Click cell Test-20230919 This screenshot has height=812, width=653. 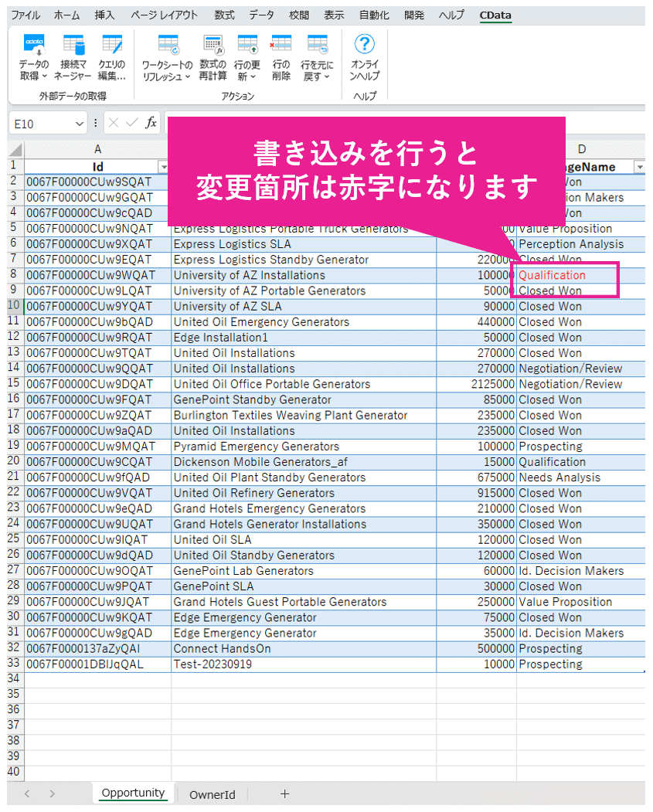[304, 664]
